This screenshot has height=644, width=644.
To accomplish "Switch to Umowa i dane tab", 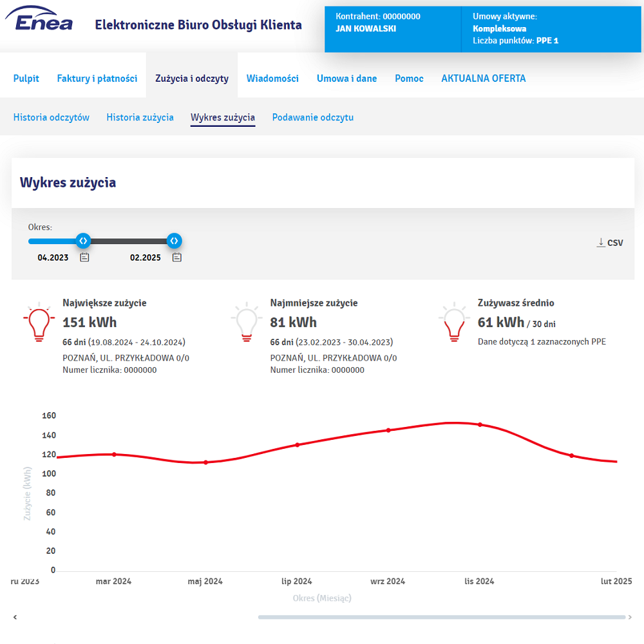I will 346,79.
